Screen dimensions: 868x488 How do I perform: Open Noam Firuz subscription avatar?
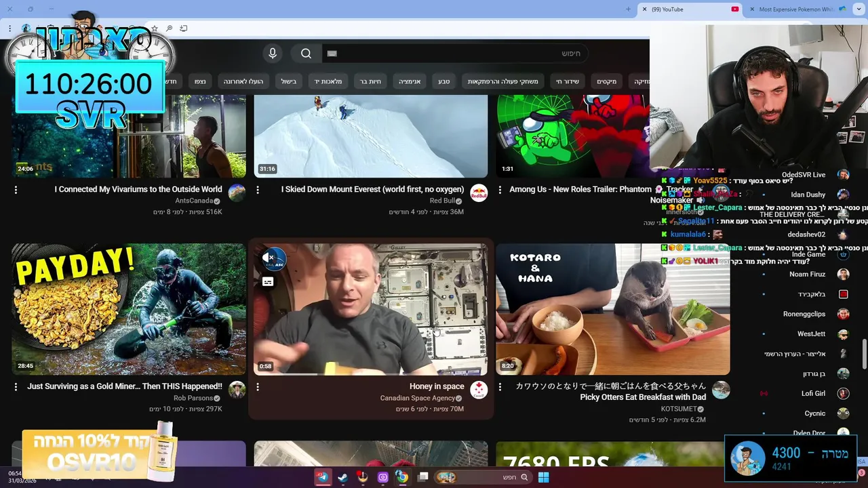pos(843,274)
